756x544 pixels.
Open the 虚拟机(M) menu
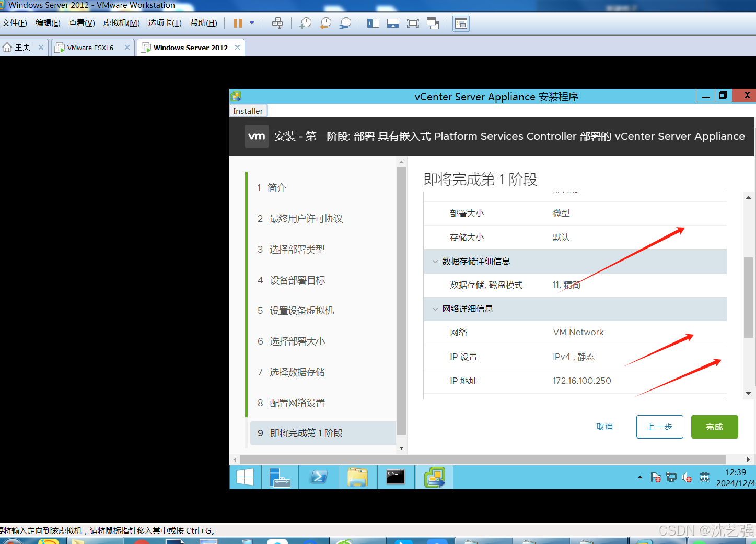coord(122,23)
